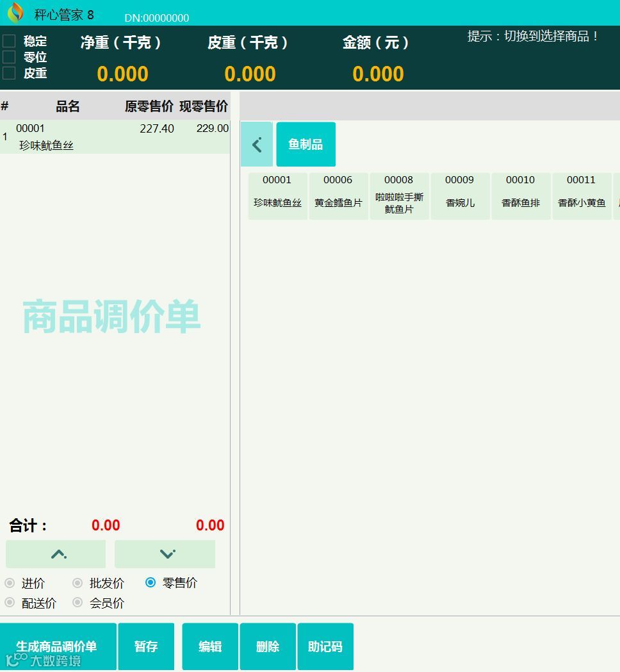This screenshot has width=620, height=672.
Task: Switch to the 鱼制品 category tab
Action: (306, 144)
